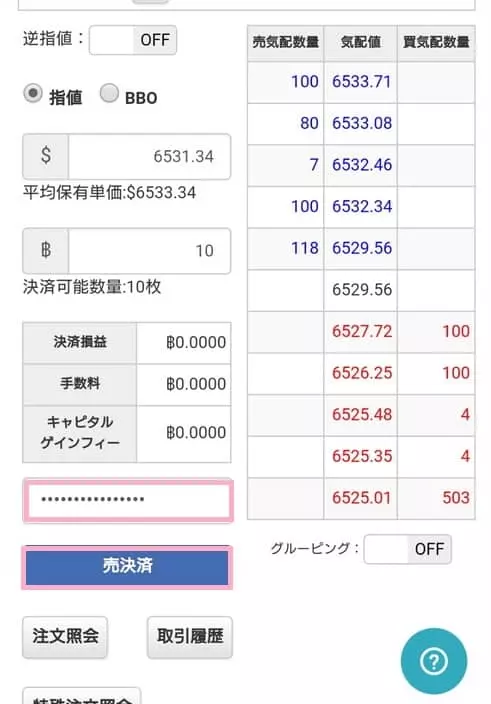Click the 気配値 column header
Screen dimensions: 491x704
coord(360,42)
